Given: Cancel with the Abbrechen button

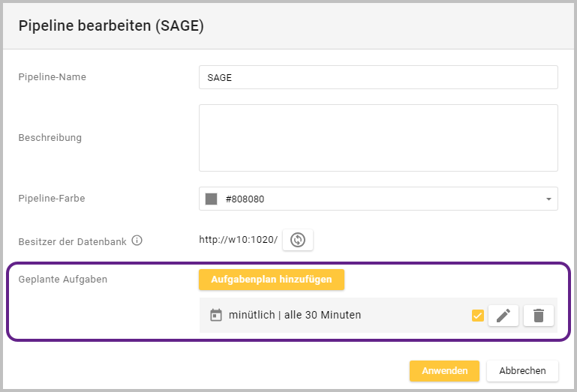Looking at the screenshot, I should (x=522, y=371).
